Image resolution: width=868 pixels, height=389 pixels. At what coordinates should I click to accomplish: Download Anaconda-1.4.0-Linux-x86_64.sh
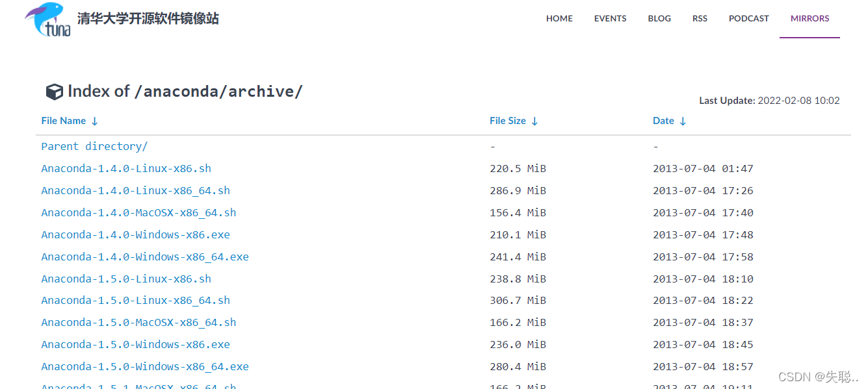(135, 190)
